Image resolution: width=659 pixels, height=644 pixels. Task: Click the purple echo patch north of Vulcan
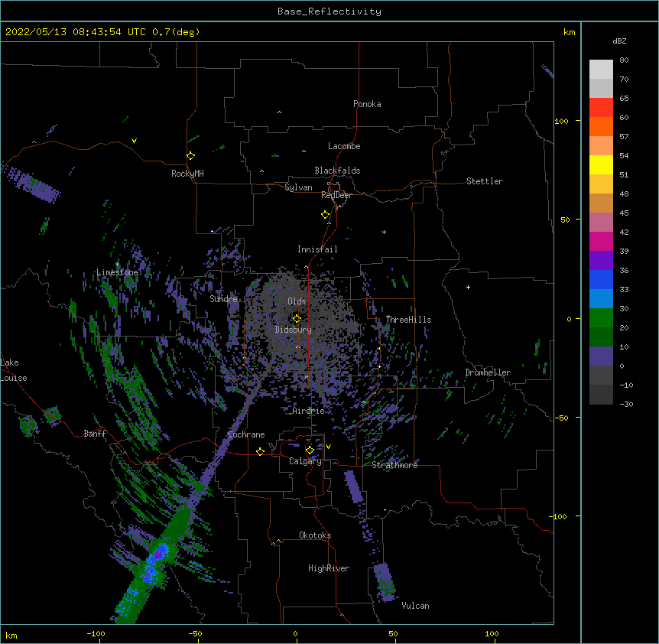pyautogui.click(x=385, y=582)
